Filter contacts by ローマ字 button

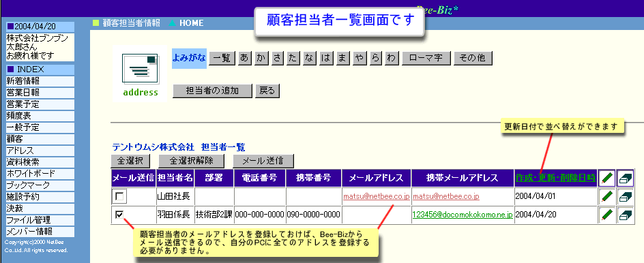(x=426, y=59)
